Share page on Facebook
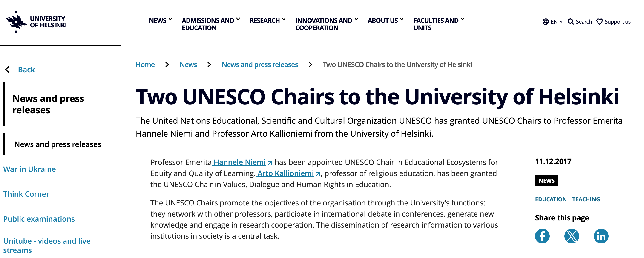 pos(542,236)
